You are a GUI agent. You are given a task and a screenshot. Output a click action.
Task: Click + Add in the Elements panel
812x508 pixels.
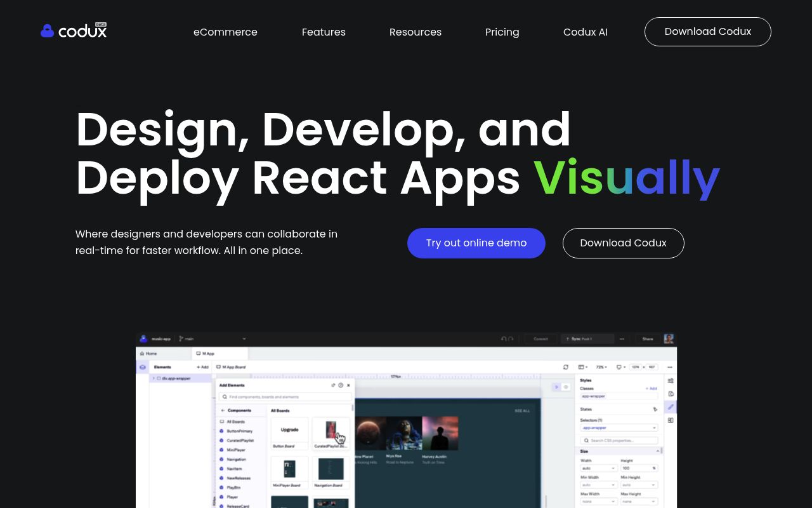pyautogui.click(x=202, y=367)
